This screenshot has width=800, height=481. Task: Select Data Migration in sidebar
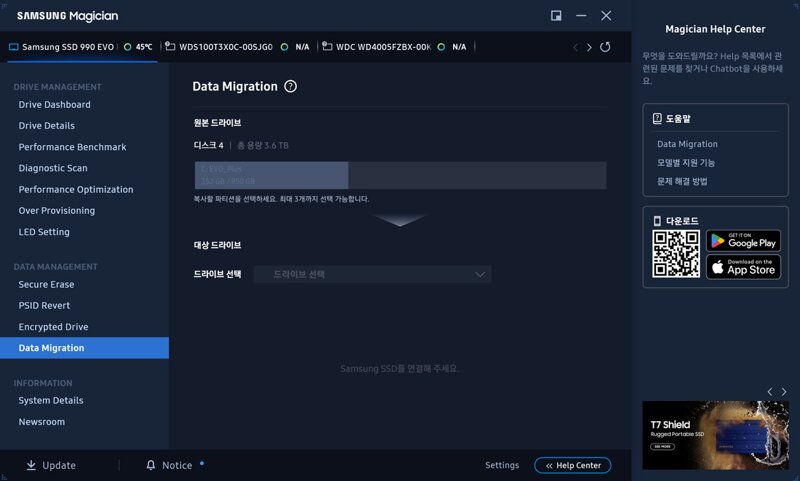pos(84,348)
